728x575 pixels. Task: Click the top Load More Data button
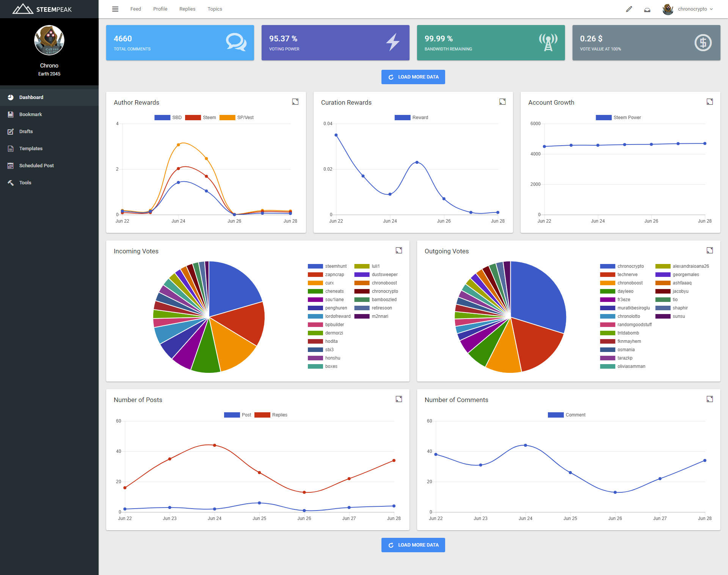click(x=413, y=77)
